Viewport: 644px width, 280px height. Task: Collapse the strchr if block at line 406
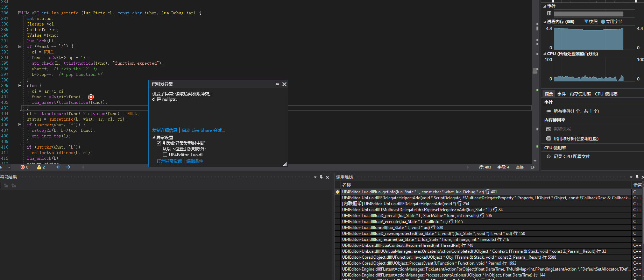[x=20, y=125]
